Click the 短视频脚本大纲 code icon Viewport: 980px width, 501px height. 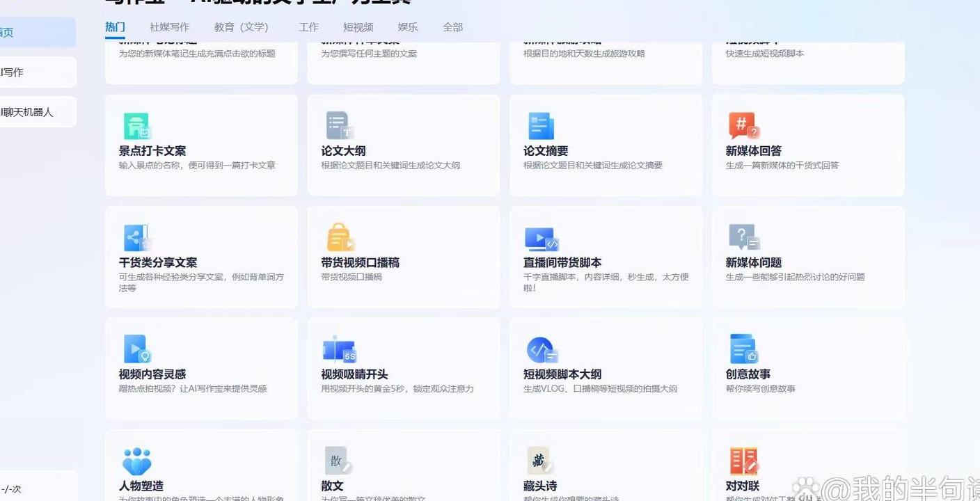coord(542,350)
